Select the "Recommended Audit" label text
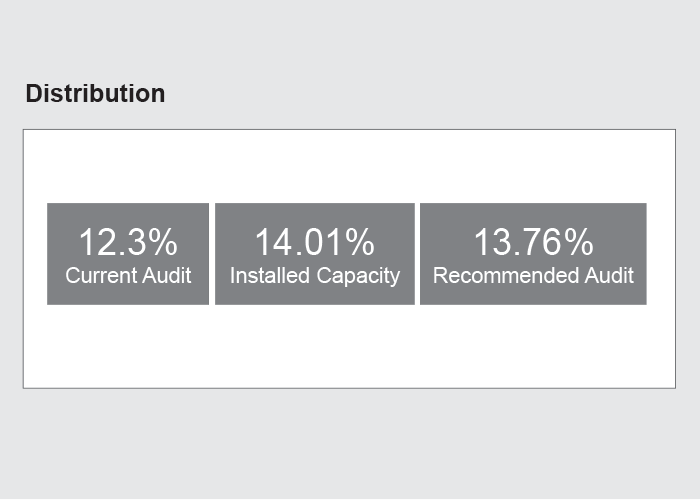Screen dimensions: 700x500 point(533,275)
